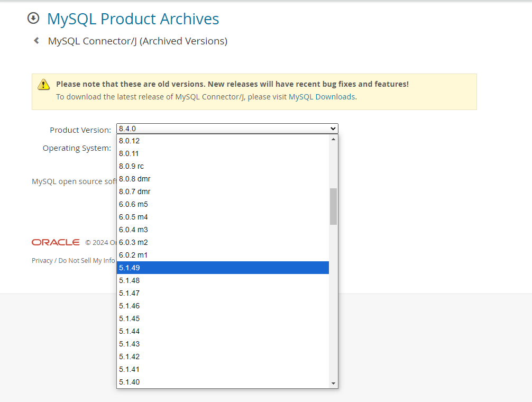Viewport: 532px width, 402px height.
Task: Pick version 5.1.45 in list
Action: 223,318
